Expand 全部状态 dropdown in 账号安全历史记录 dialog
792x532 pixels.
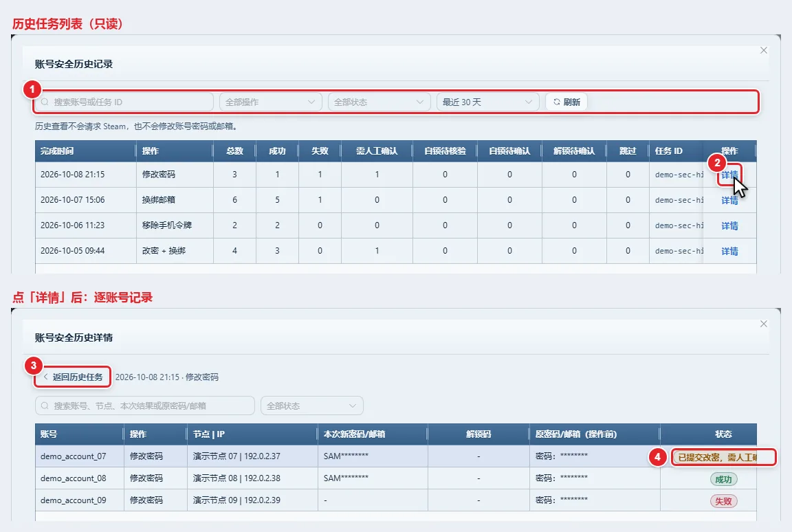pos(379,102)
